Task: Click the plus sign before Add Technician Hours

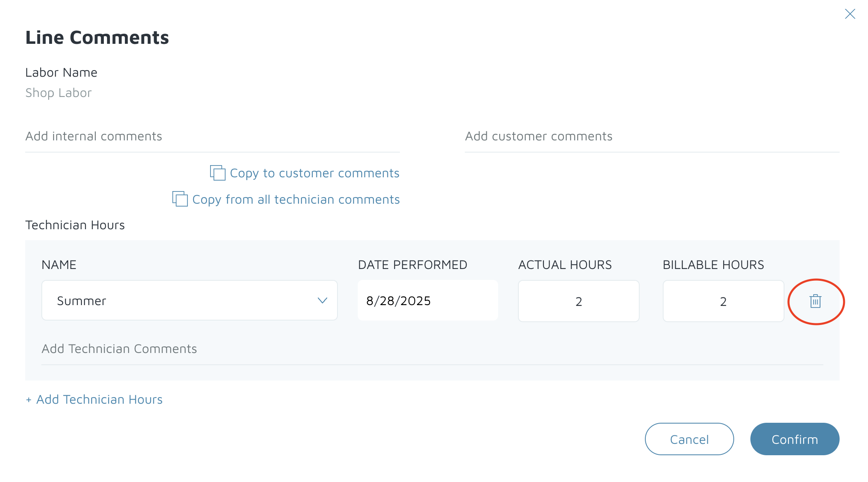Action: 29,400
